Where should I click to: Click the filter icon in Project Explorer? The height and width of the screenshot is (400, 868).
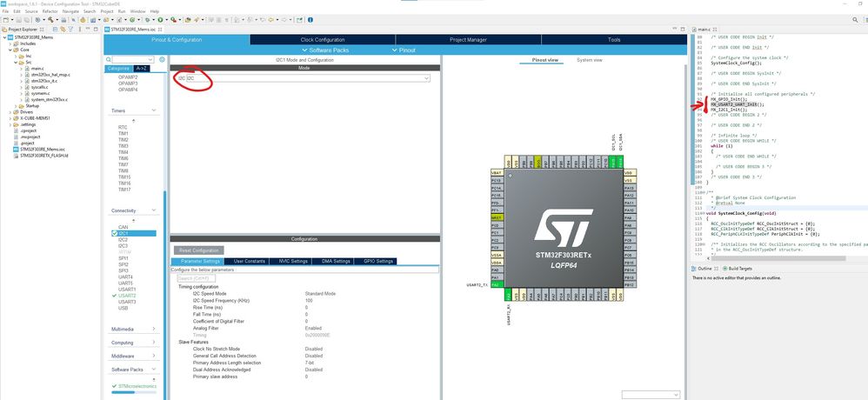70,29
